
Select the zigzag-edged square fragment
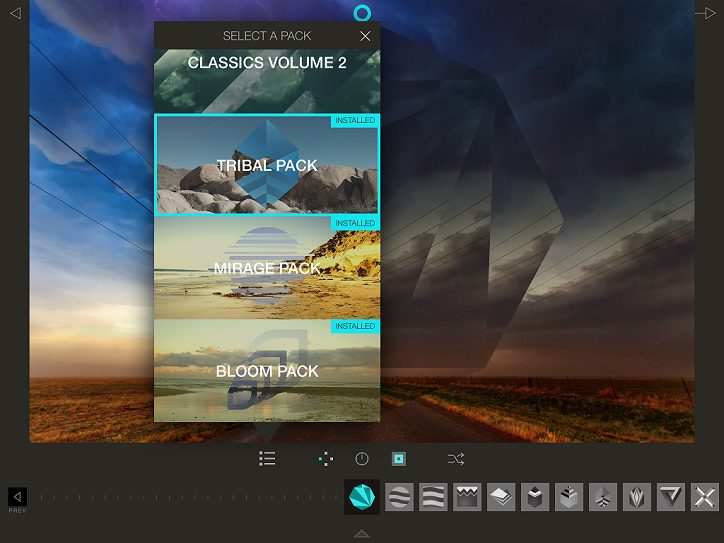tap(467, 497)
